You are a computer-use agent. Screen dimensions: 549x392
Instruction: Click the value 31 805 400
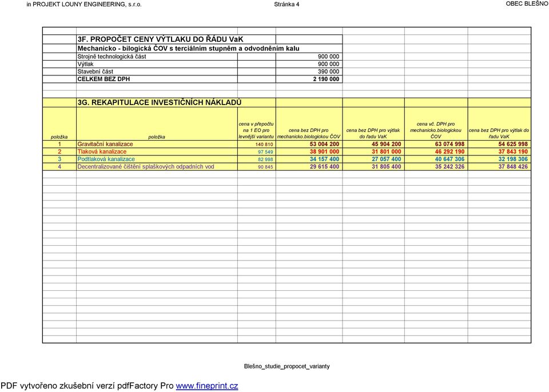click(x=386, y=167)
